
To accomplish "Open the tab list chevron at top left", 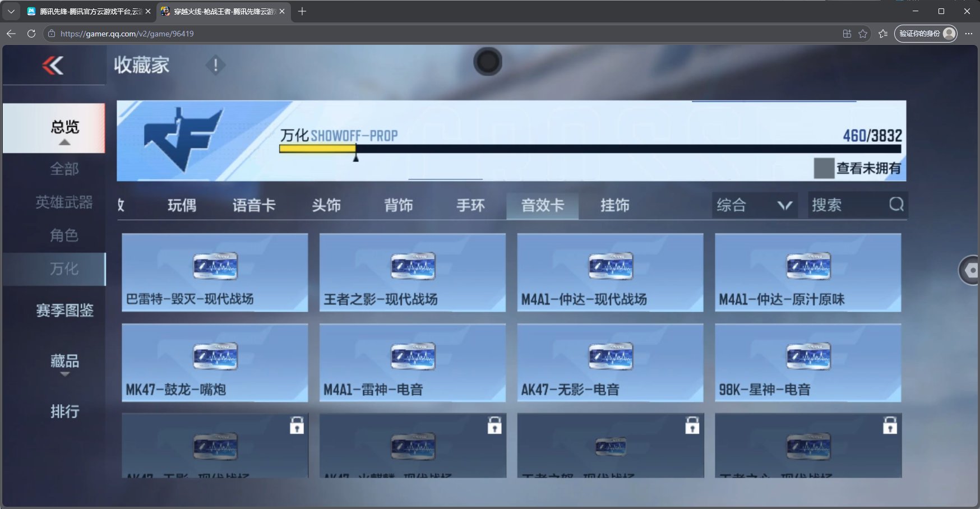I will pyautogui.click(x=11, y=11).
